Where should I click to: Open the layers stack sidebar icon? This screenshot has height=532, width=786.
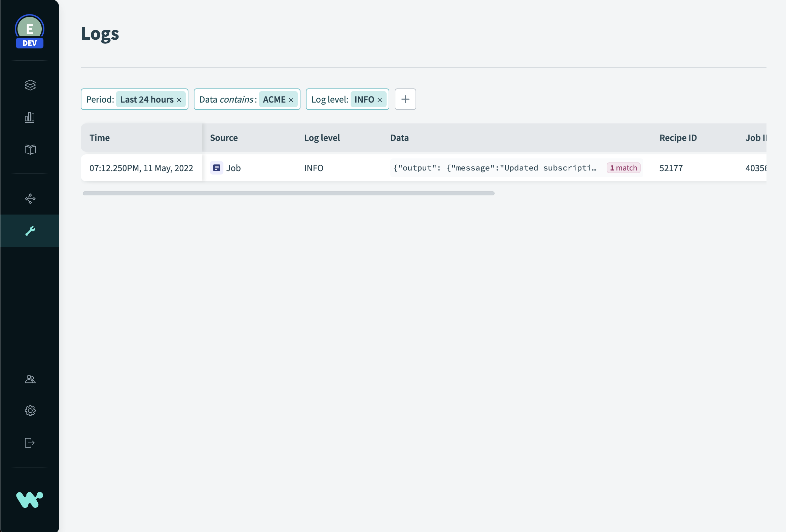pos(30,85)
